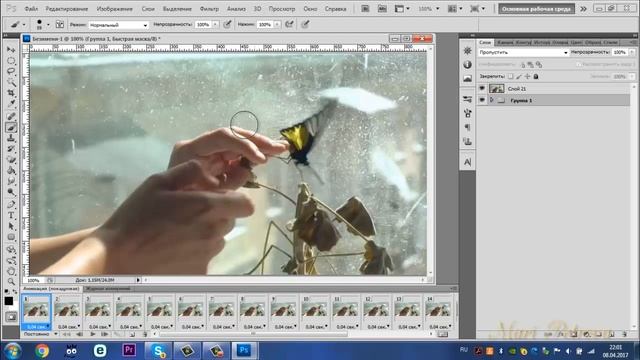
Task: Open frame 1 delay dropdown '0,04 сек.'
Action: click(37, 327)
